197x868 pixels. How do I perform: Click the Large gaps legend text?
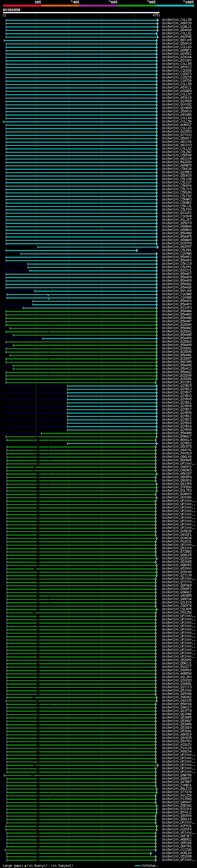pyautogui.click(x=38, y=865)
